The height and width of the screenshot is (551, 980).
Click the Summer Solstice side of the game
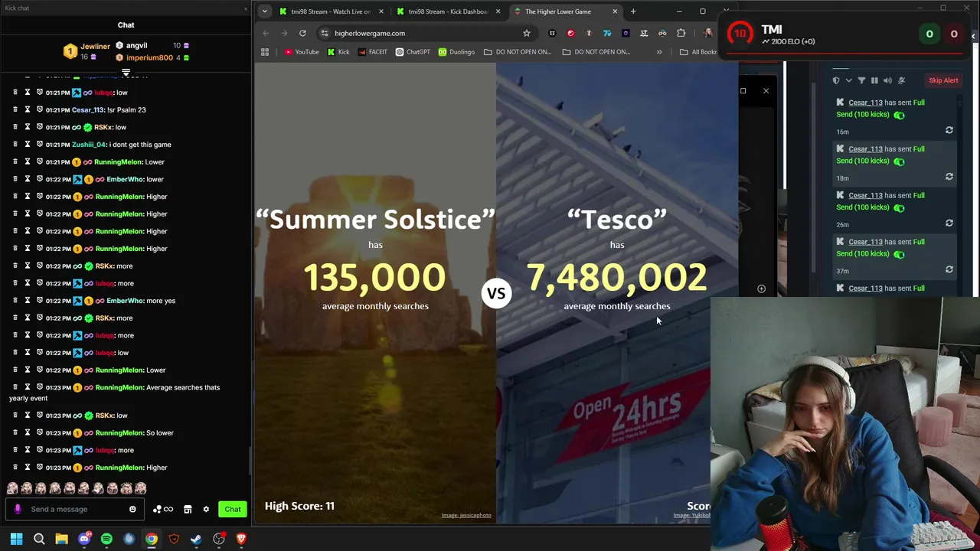tap(375, 294)
